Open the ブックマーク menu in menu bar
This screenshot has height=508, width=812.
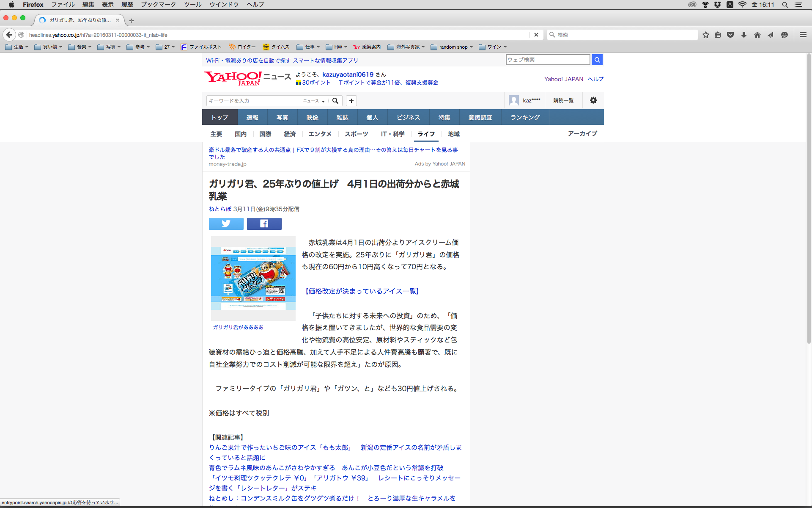pos(158,5)
